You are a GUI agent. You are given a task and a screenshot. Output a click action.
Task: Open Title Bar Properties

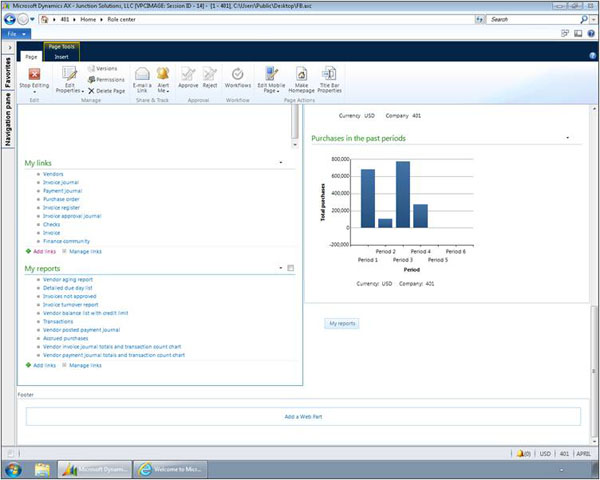[329, 77]
